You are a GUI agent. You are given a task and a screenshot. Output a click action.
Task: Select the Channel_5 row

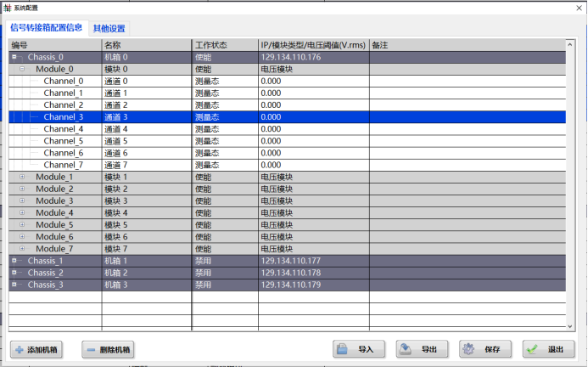coord(64,141)
